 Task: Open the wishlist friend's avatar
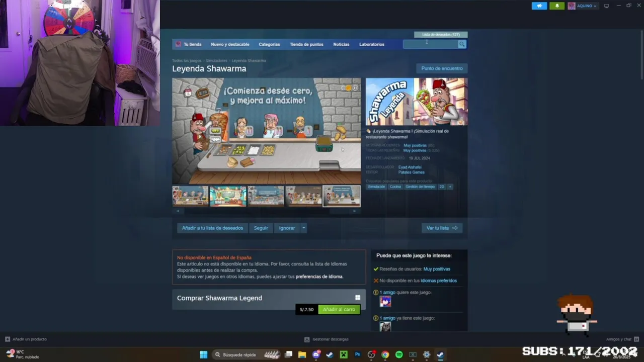click(385, 301)
